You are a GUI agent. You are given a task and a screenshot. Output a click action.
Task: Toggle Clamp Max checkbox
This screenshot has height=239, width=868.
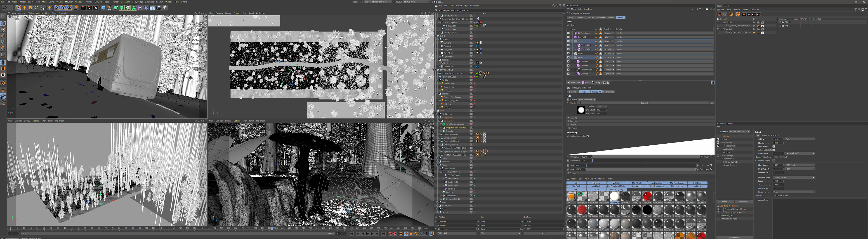click(711, 169)
